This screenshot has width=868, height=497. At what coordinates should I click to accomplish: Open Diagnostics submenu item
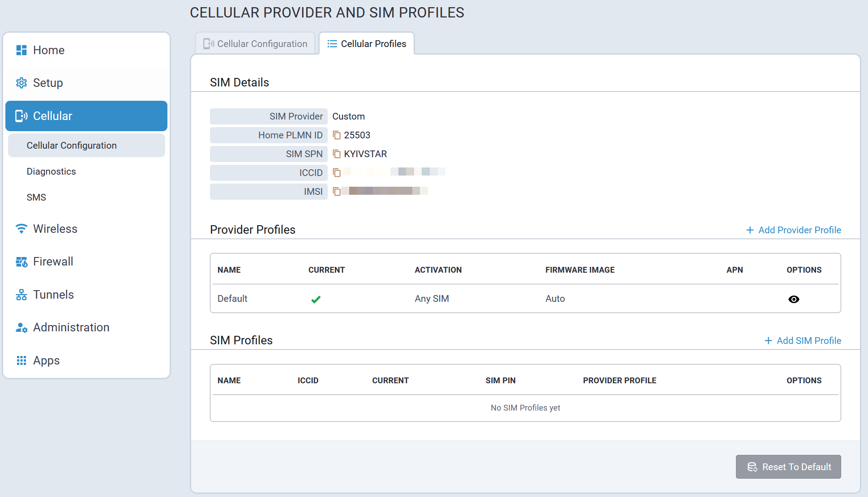tap(51, 171)
